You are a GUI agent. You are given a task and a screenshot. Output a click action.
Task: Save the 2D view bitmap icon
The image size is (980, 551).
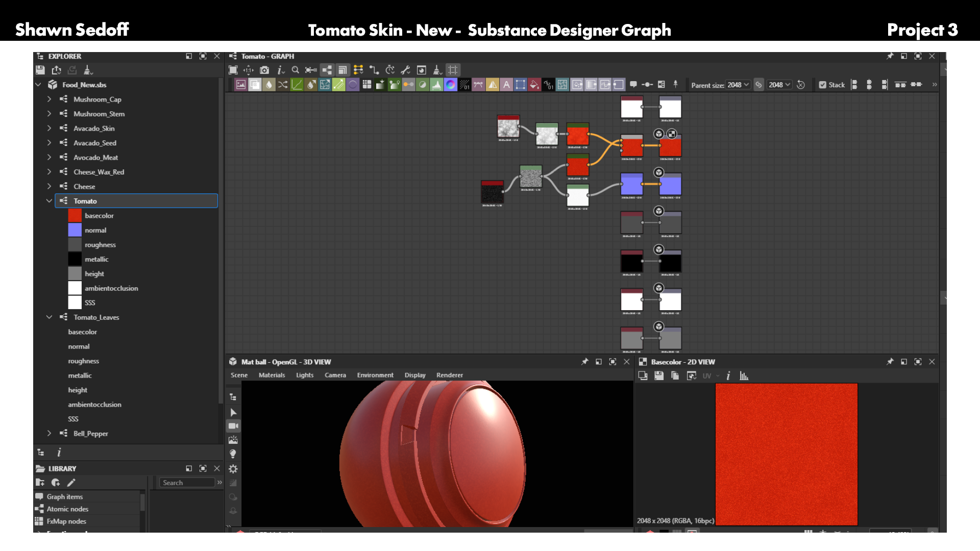pos(659,376)
